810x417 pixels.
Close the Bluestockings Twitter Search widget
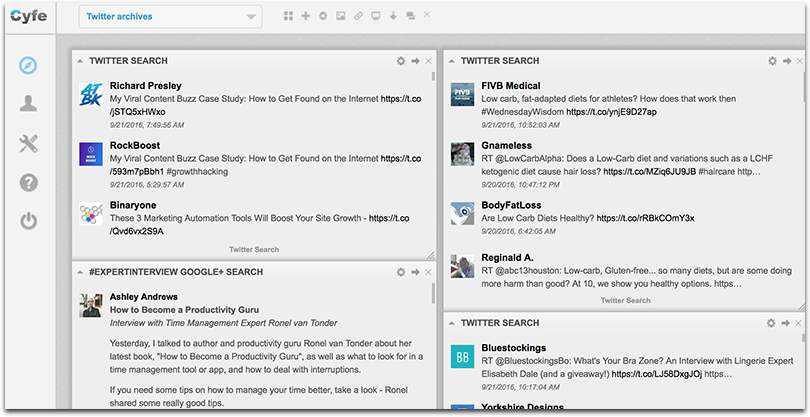(x=799, y=323)
